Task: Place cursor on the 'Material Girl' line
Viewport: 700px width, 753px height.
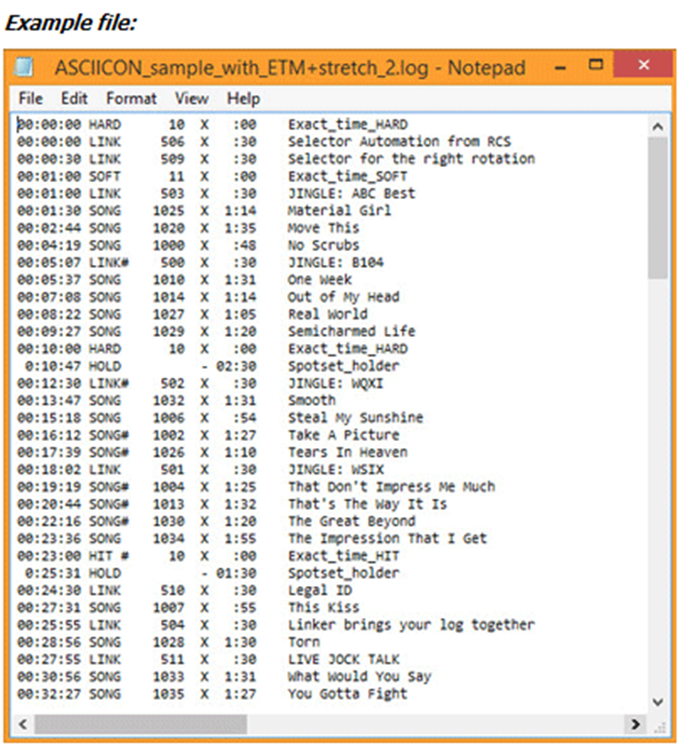Action: click(339, 211)
